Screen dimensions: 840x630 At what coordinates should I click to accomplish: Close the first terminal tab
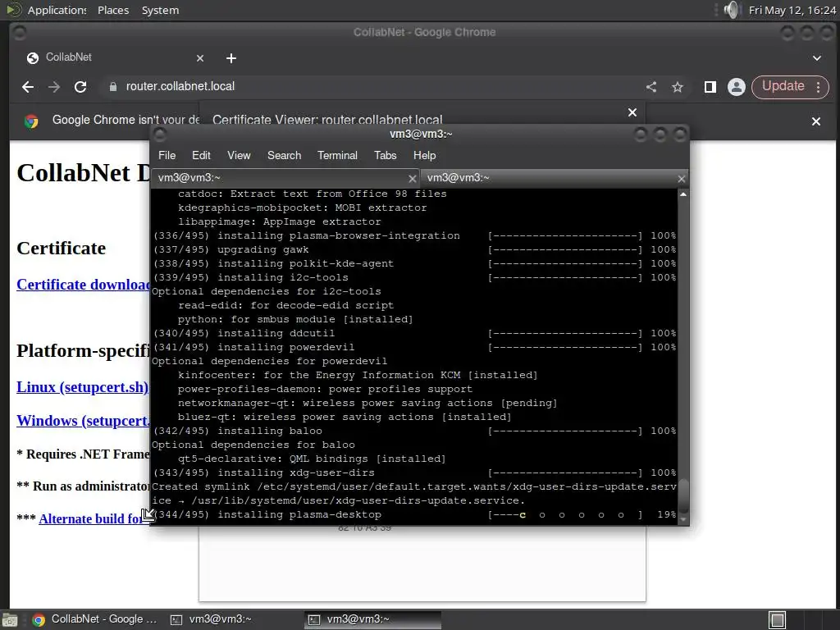412,179
